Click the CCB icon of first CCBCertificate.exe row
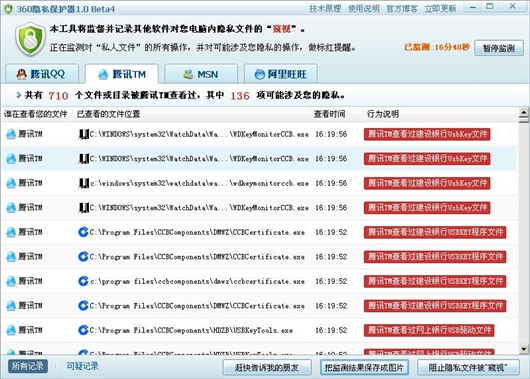The image size is (530, 379). click(x=83, y=232)
